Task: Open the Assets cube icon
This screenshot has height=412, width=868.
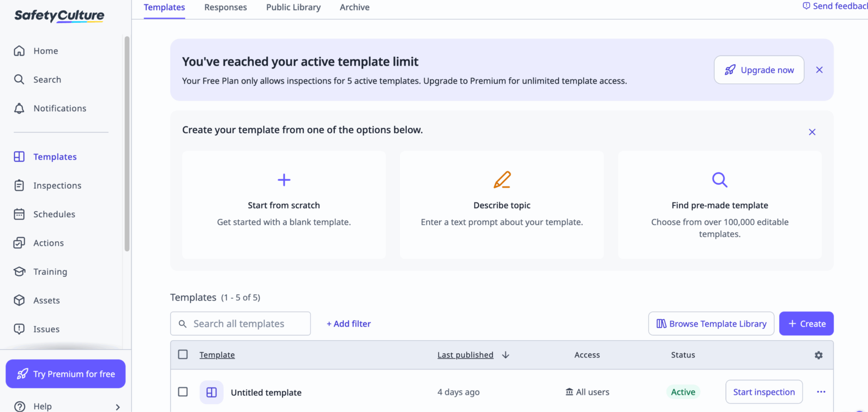Action: [x=19, y=300]
